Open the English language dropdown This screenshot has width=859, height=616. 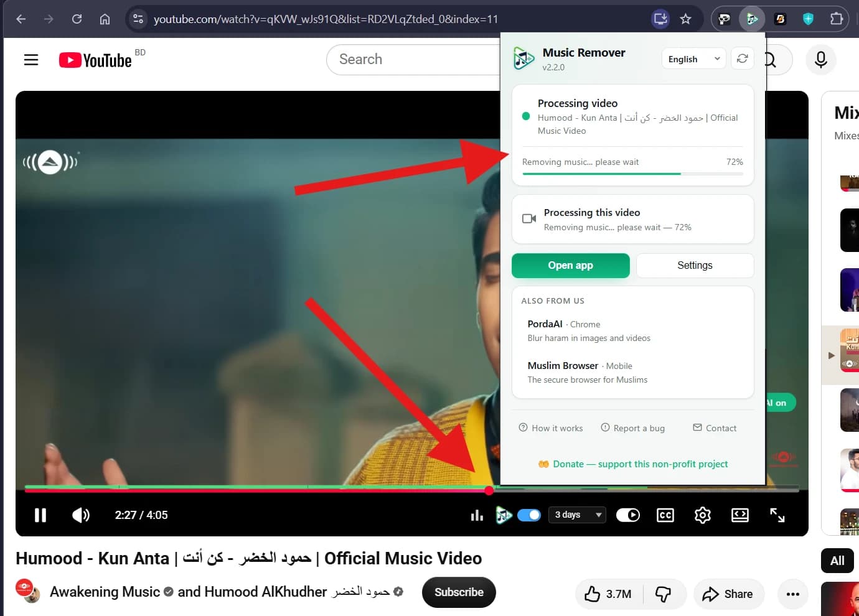click(x=693, y=59)
